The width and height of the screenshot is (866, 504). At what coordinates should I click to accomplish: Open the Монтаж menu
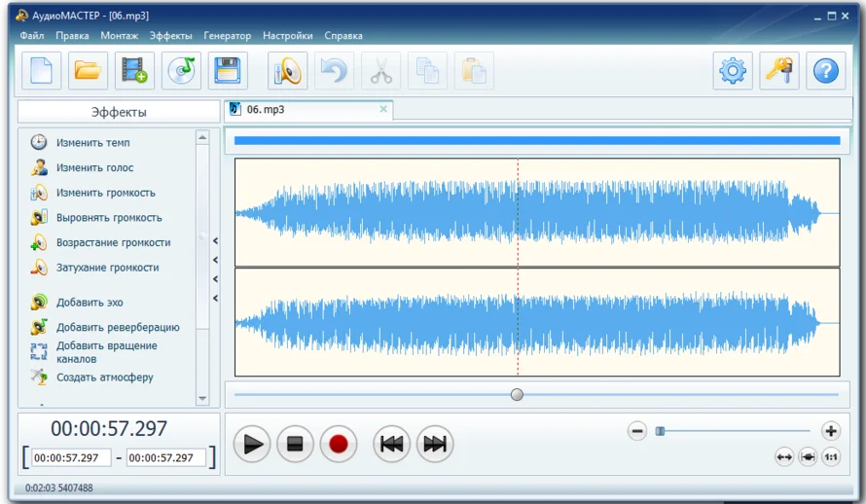click(119, 36)
